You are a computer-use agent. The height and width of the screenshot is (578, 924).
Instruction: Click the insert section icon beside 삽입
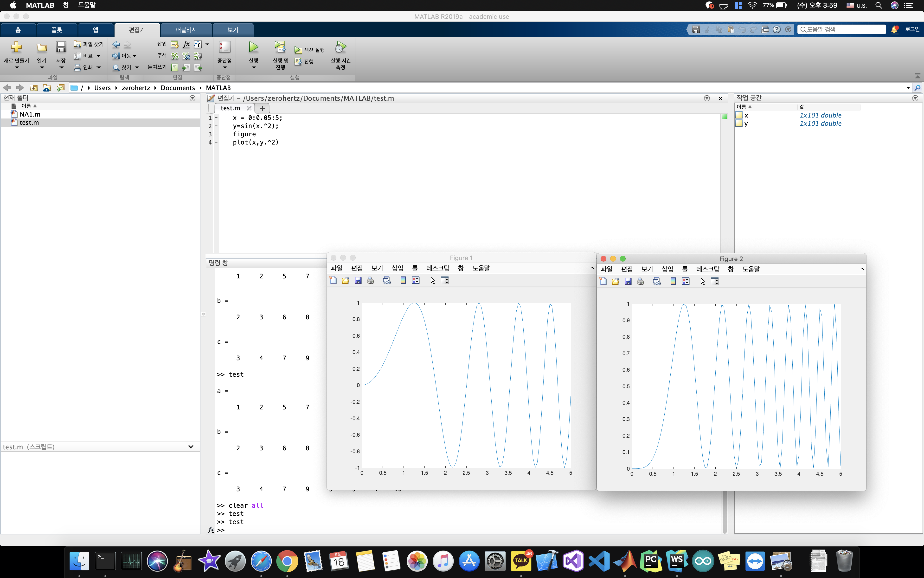click(x=175, y=44)
